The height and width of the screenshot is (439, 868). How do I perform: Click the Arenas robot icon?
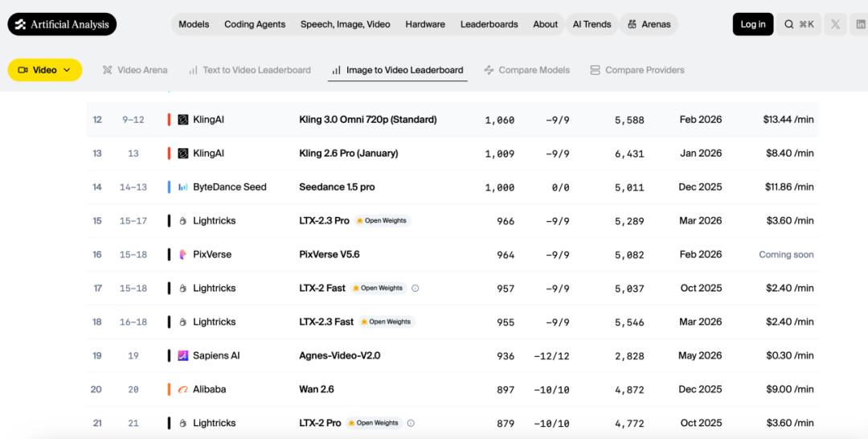point(633,24)
